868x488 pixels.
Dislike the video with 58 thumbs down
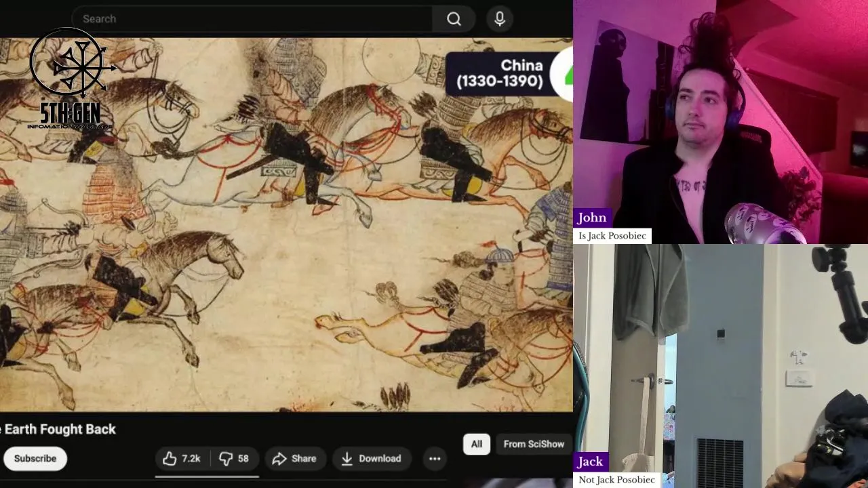[234, 459]
